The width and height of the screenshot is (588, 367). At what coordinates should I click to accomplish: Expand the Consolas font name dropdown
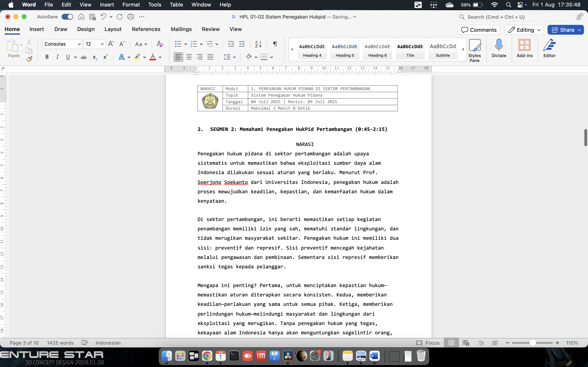79,44
